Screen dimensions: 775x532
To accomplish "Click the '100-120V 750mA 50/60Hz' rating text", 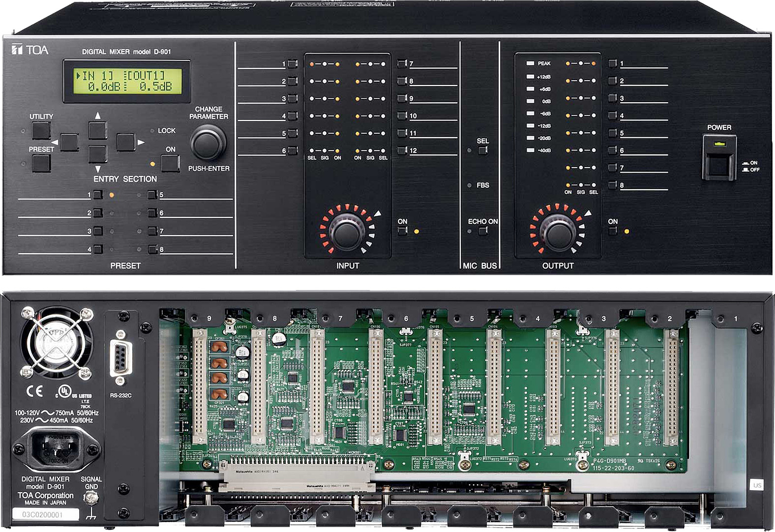I will 57,413.
